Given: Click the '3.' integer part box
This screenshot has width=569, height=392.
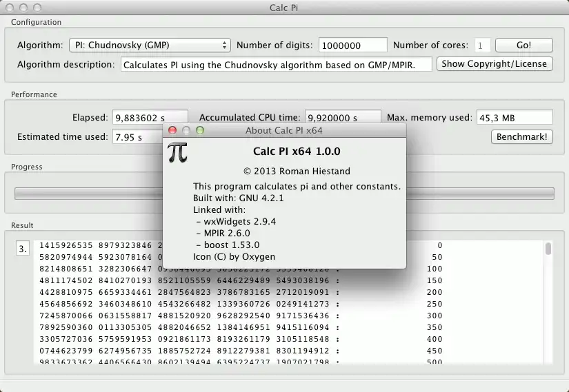Looking at the screenshot, I should click(x=23, y=249).
